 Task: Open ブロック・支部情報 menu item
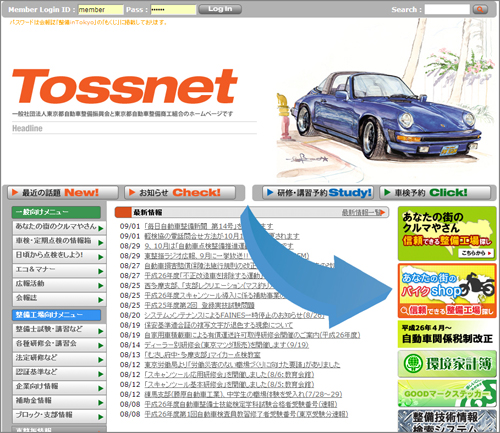pos(59,416)
